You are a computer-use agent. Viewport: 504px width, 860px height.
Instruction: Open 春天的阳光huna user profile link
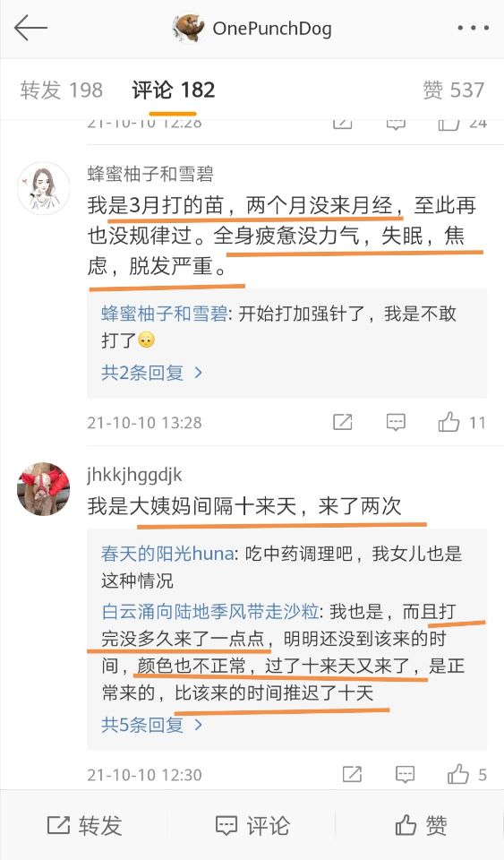(x=167, y=554)
